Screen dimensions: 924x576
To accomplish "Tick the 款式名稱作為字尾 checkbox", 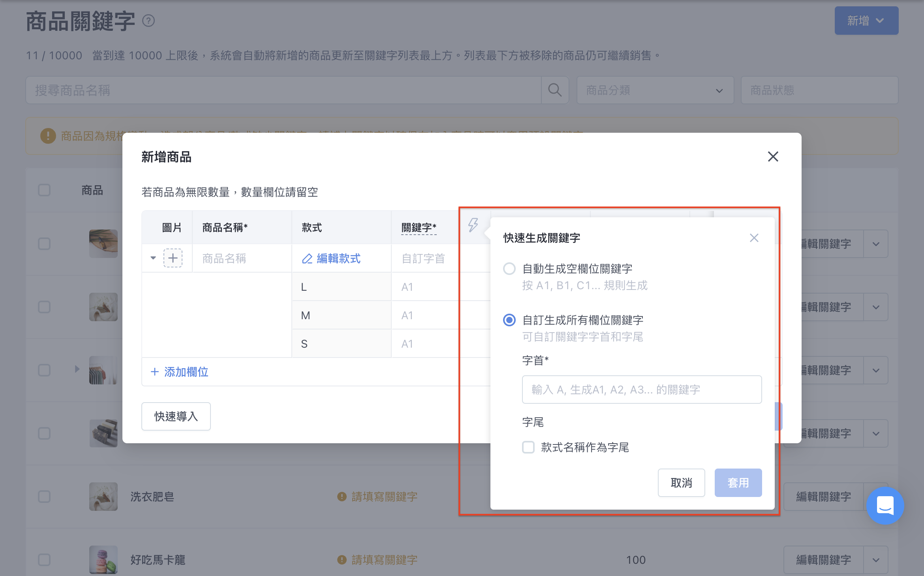I will (x=528, y=447).
